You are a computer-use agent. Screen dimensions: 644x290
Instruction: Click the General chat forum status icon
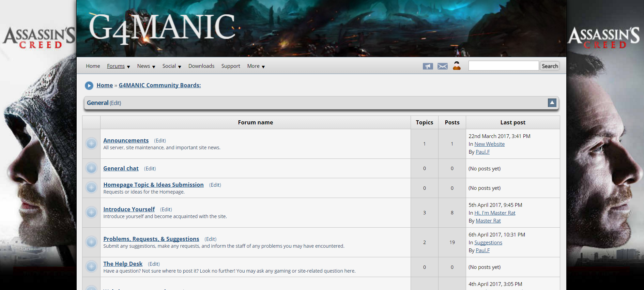[x=91, y=168]
